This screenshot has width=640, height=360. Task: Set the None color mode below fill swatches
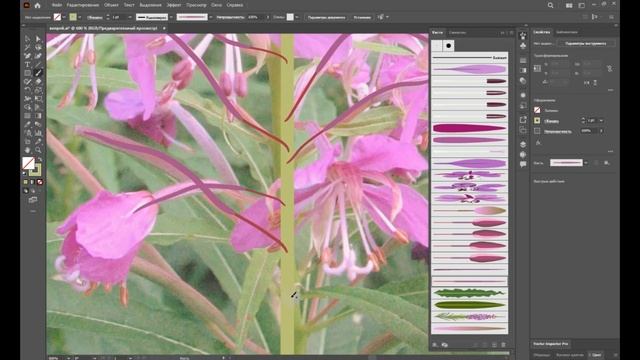[40, 182]
